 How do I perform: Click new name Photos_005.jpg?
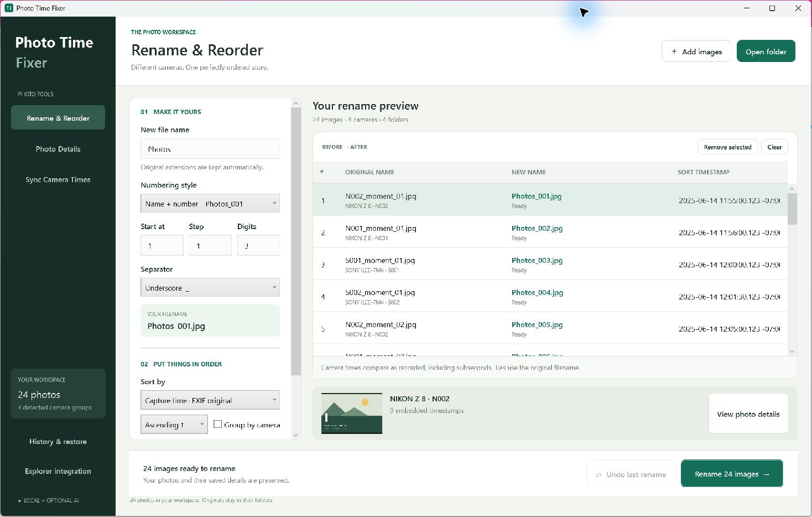point(537,324)
